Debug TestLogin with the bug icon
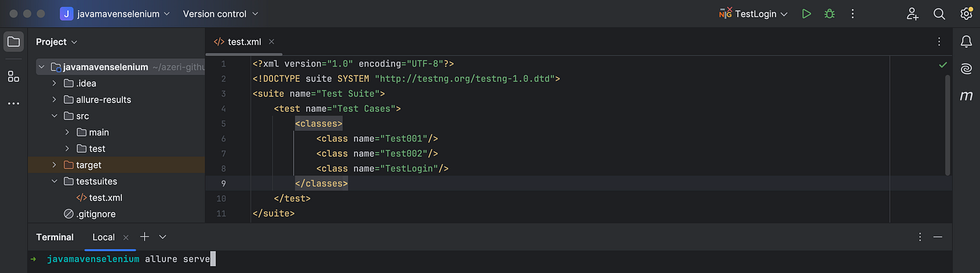The width and height of the screenshot is (980, 273). [829, 13]
